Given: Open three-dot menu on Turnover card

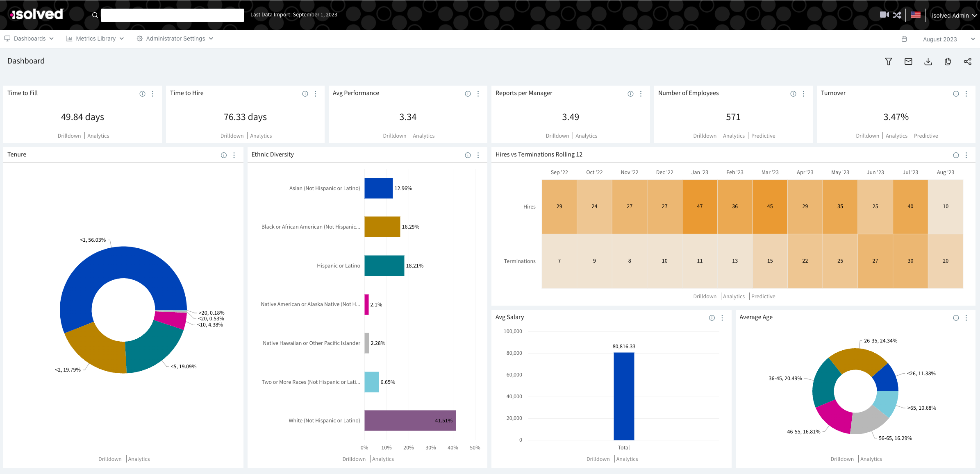Looking at the screenshot, I should (x=966, y=94).
